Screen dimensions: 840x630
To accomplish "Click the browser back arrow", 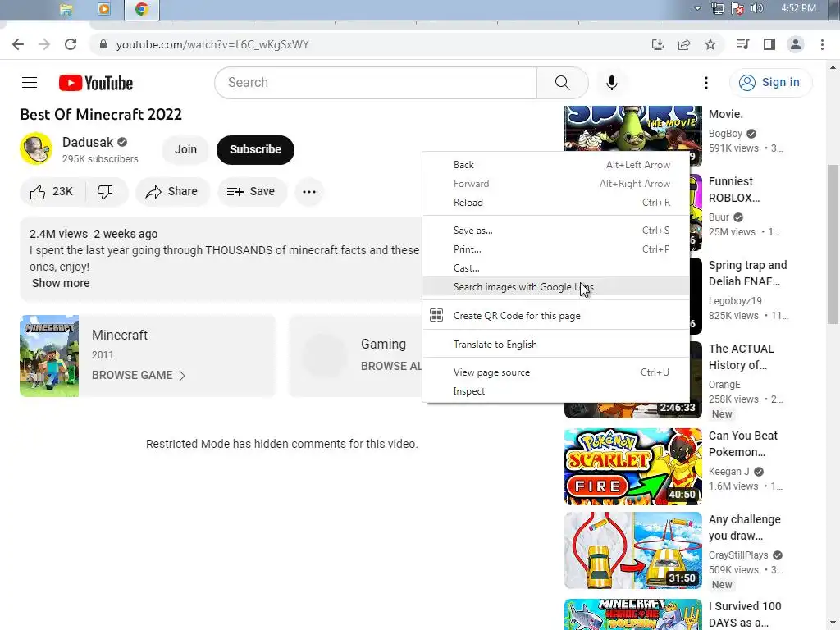I will (x=18, y=44).
